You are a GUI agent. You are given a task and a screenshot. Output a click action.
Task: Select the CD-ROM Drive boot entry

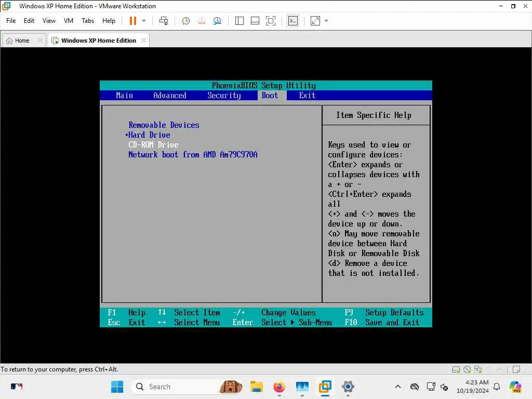(153, 144)
